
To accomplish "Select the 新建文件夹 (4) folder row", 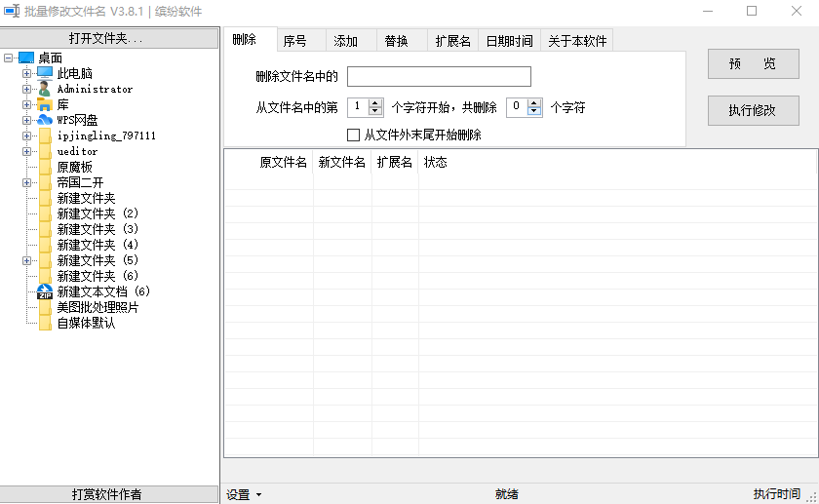I will coord(97,245).
